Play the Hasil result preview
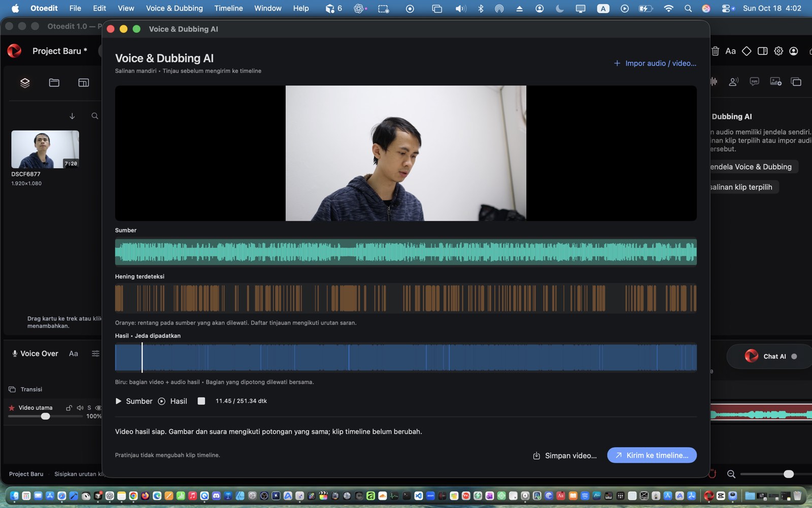This screenshot has height=508, width=812. tap(173, 401)
